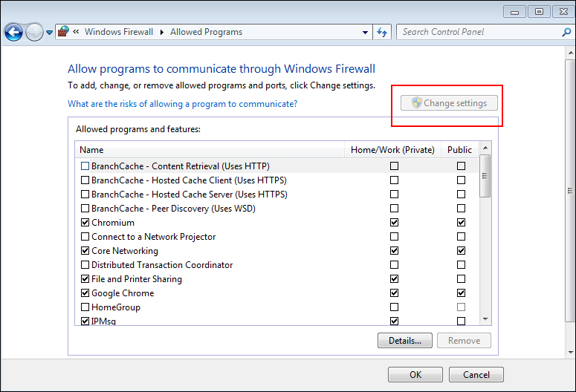
Task: Click the firewall icon in address bar
Action: (64, 32)
